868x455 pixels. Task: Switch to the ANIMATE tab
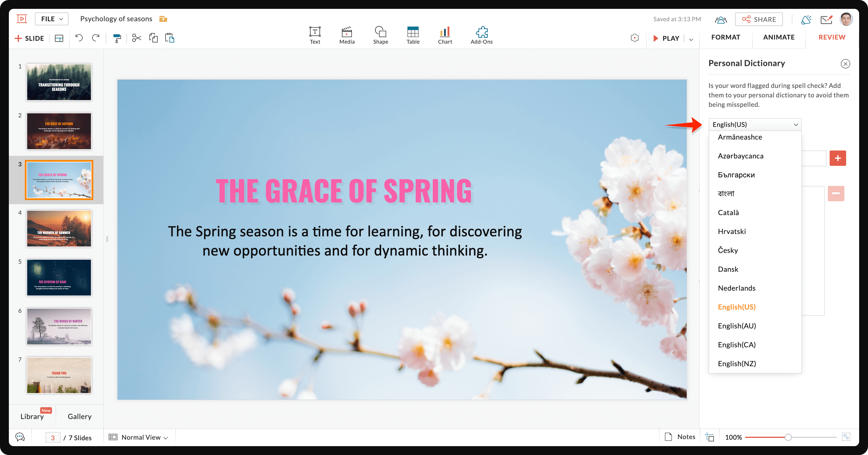pyautogui.click(x=779, y=37)
